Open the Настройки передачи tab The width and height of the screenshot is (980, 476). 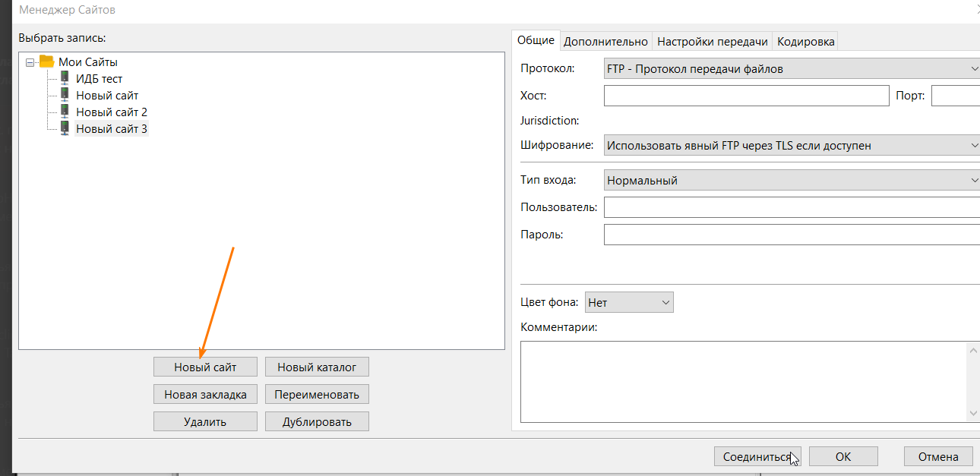click(713, 42)
